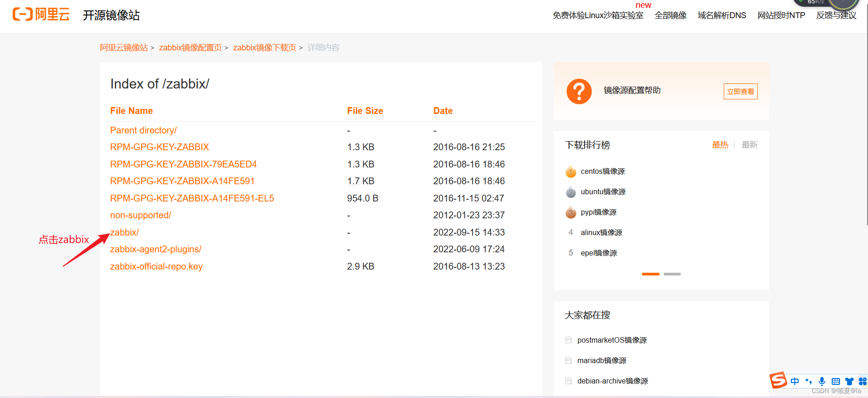Click document icon beside postmarketOS镜像源
This screenshot has width=868, height=398.
568,340
